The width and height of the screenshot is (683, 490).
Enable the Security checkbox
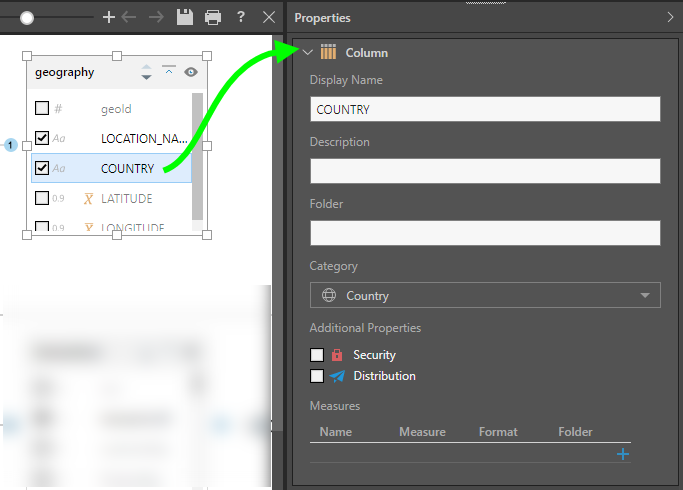[317, 355]
